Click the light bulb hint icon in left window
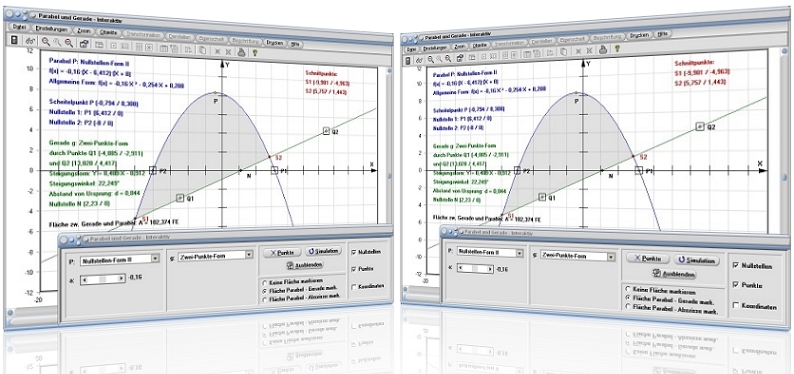This screenshot has height=374, width=794. [x=255, y=52]
